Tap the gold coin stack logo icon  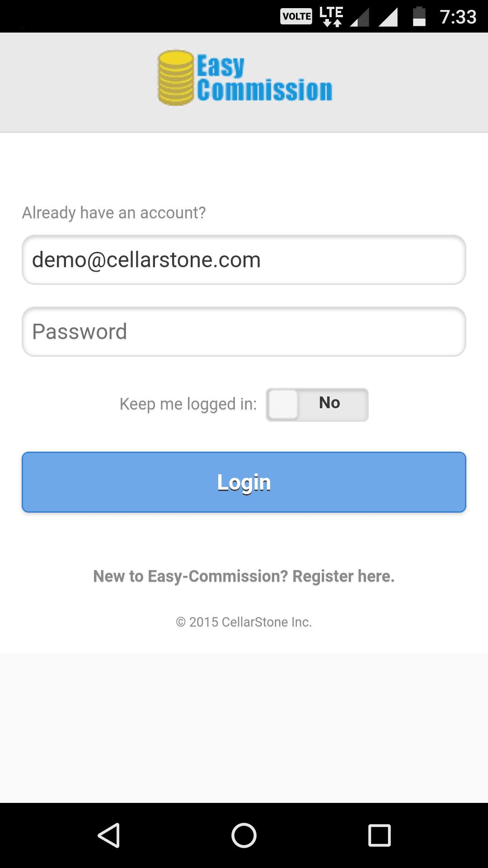pyautogui.click(x=176, y=78)
